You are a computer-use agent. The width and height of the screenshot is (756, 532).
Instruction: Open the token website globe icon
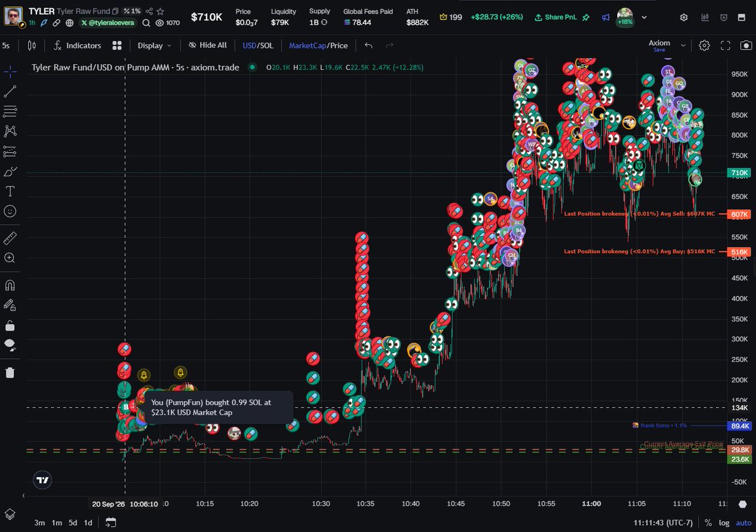point(69,23)
